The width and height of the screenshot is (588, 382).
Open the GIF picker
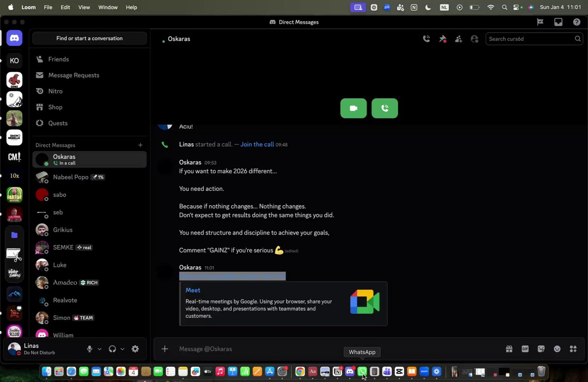pyautogui.click(x=525, y=349)
